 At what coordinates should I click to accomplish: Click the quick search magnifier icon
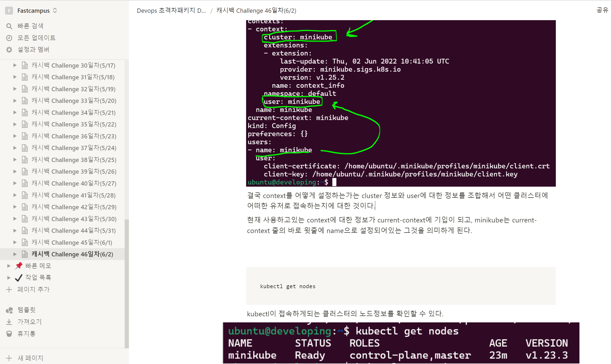click(9, 26)
